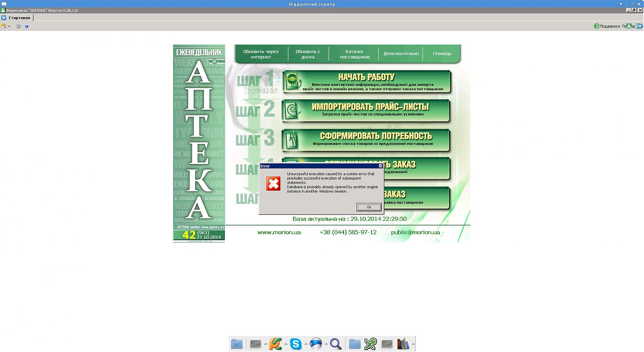Click the gray screen icon beside the books icon
The image size is (644, 352).
click(387, 344)
